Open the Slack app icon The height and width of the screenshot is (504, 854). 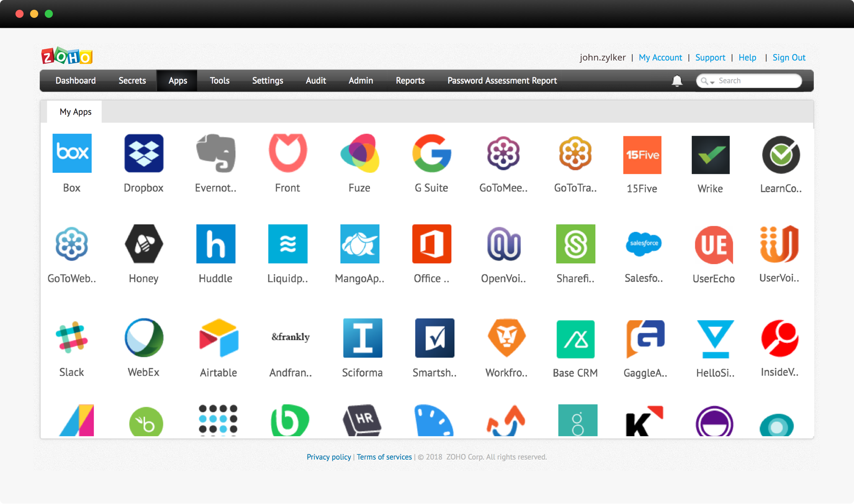point(72,338)
